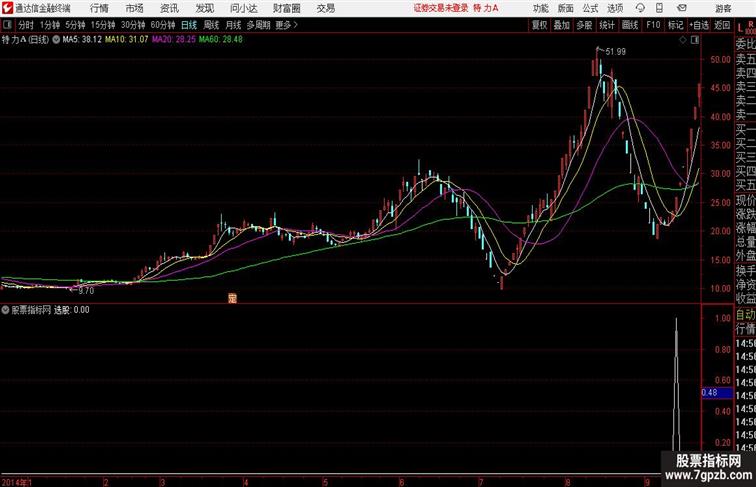Switch to the 15分钟 period tab
Viewport: 756px width, 487px height.
pos(103,25)
